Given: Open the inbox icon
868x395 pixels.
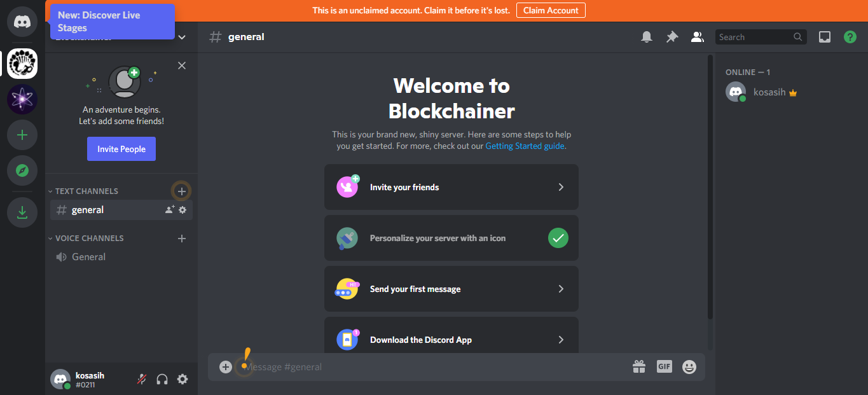Looking at the screenshot, I should pyautogui.click(x=825, y=37).
